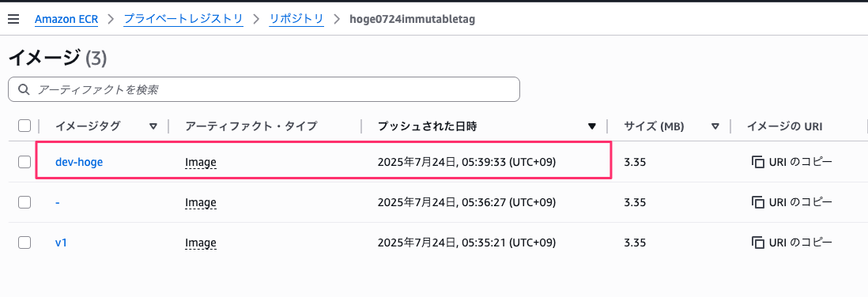Check the untagged image row checkbox
This screenshot has height=297, width=868.
click(x=25, y=202)
